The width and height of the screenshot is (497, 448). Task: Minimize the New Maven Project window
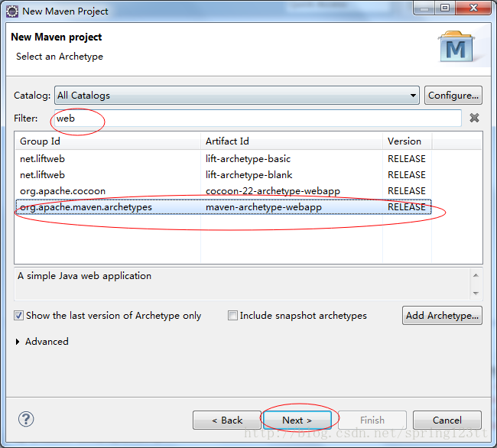424,8
